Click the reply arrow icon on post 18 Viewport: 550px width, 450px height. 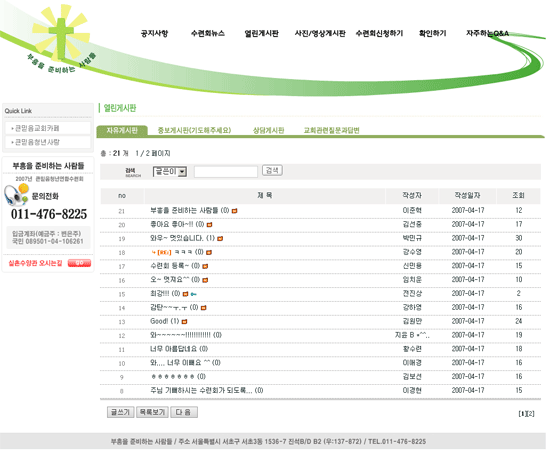pos(154,252)
